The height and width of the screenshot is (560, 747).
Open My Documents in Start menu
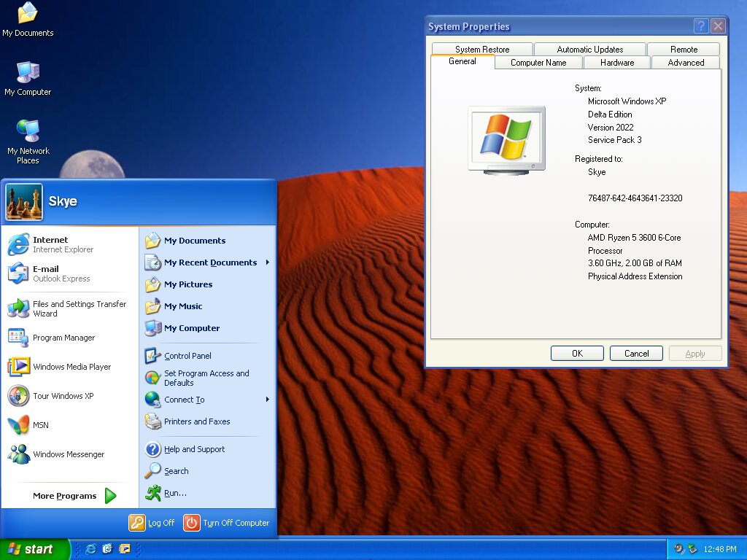pos(209,241)
